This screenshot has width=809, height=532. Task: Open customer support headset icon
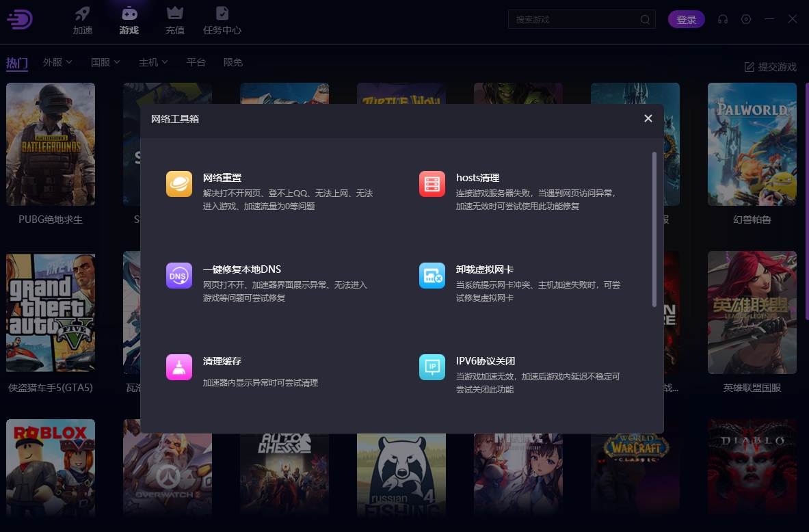[x=723, y=20]
